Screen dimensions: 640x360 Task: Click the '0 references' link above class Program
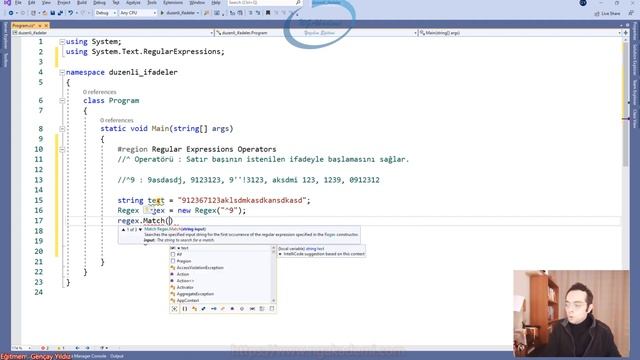[x=100, y=92]
